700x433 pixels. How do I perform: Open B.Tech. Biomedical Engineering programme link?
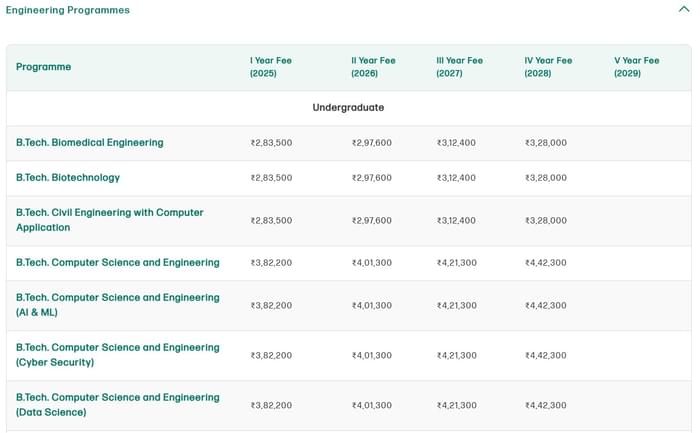90,143
